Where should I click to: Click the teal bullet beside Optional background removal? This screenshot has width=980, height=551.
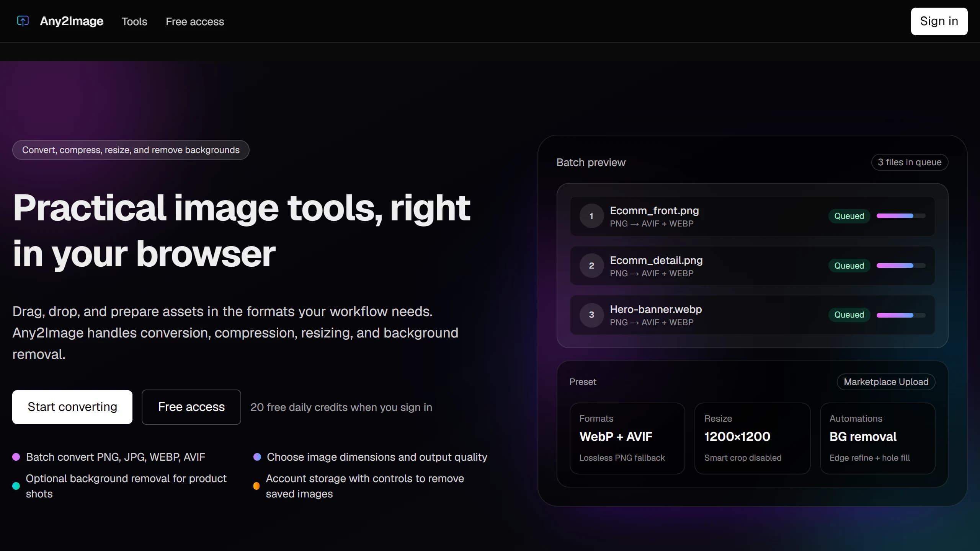tap(16, 486)
